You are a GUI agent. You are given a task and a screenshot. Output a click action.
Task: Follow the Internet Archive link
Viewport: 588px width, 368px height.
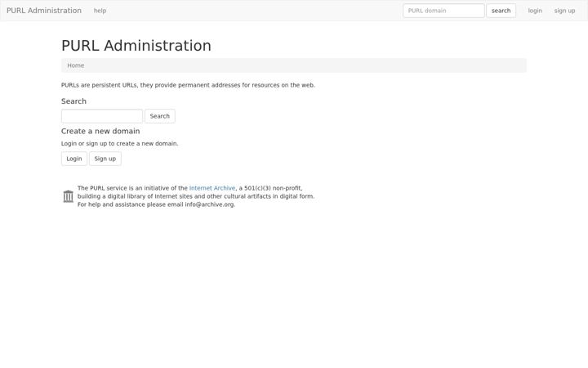pyautogui.click(x=212, y=188)
